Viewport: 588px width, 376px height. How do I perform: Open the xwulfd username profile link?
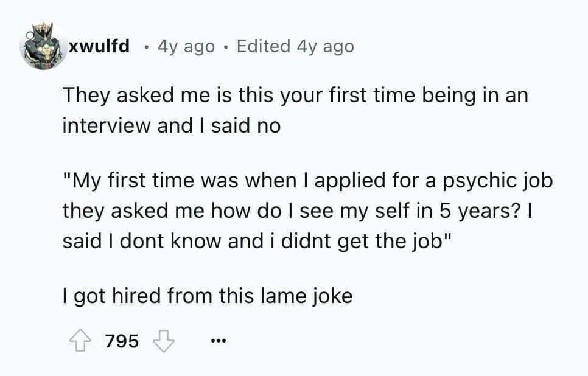coord(99,46)
